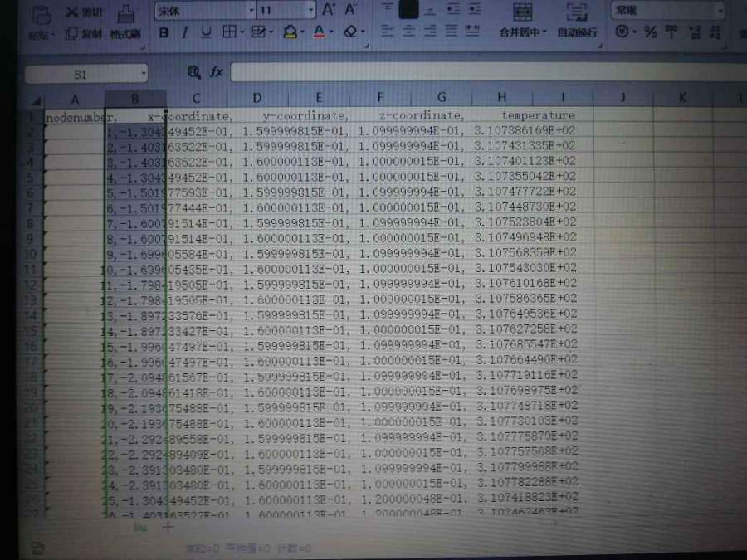Select bottom vertical align icon
The width and height of the screenshot is (747, 560).
430,11
